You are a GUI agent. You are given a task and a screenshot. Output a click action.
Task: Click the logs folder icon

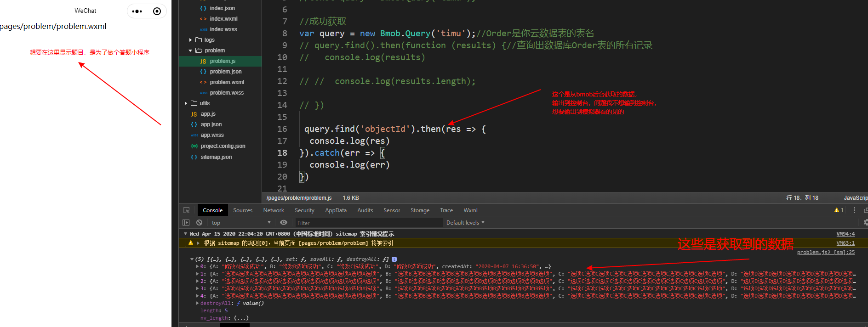(x=199, y=40)
